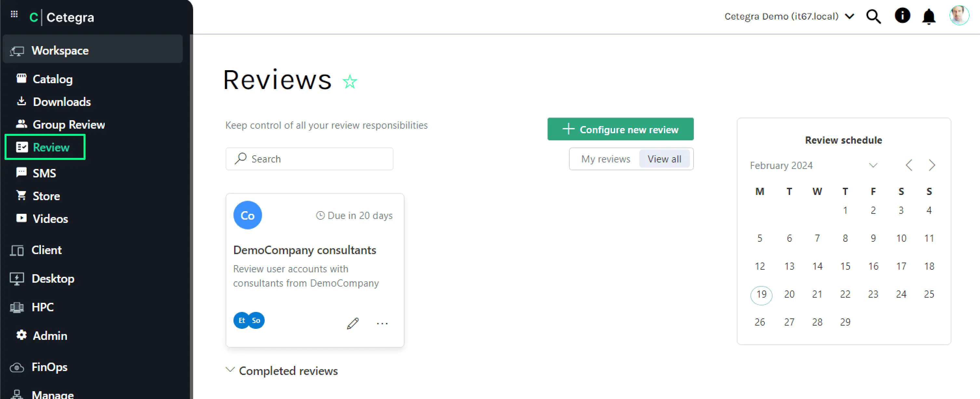This screenshot has height=399, width=980.
Task: Open the Admin section in sidebar
Action: (x=50, y=335)
